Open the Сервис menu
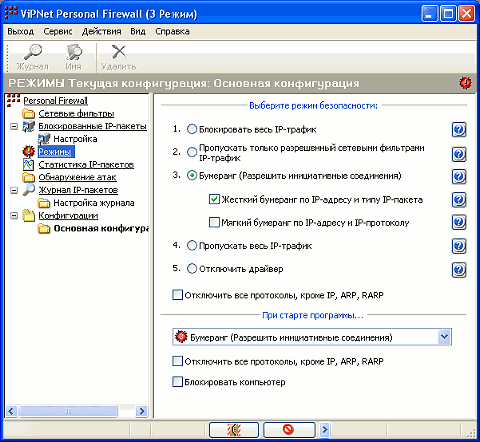 coord(58,32)
